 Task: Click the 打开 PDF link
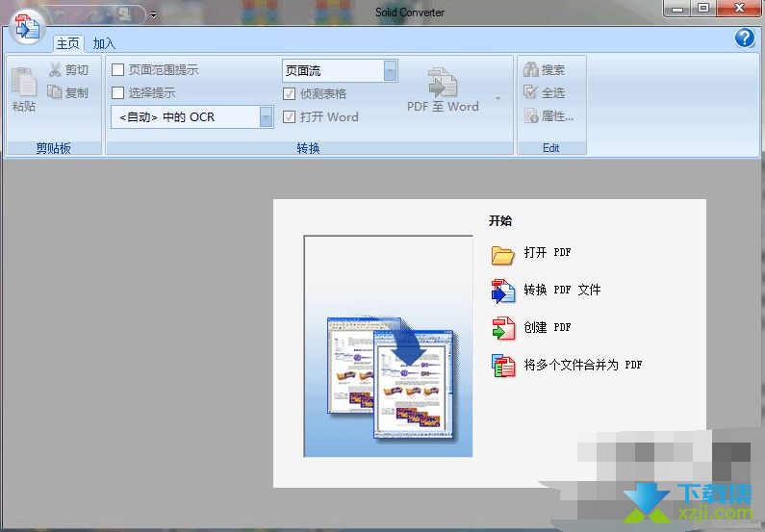tap(548, 252)
